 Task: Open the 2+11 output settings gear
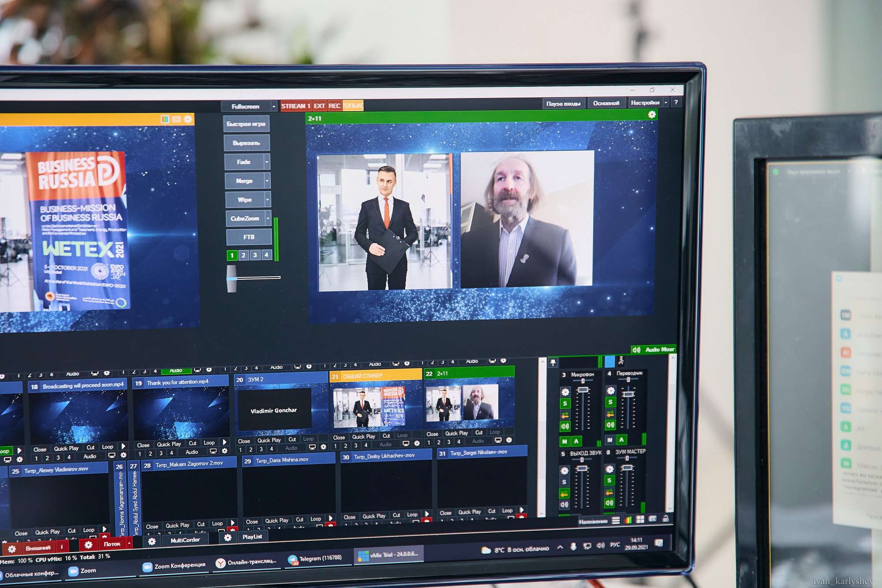tap(652, 115)
